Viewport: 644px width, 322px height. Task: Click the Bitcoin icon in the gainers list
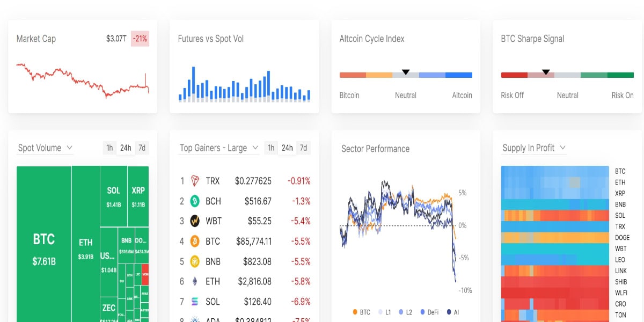(195, 241)
